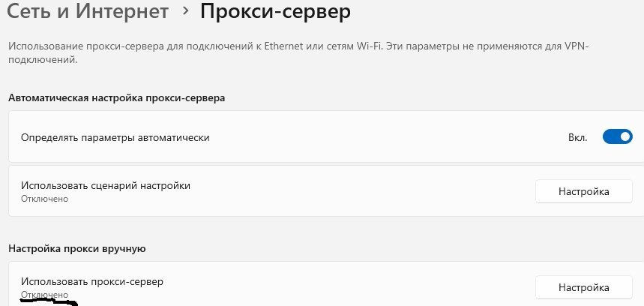Click Настройка прокси вручную section heading

pos(77,249)
